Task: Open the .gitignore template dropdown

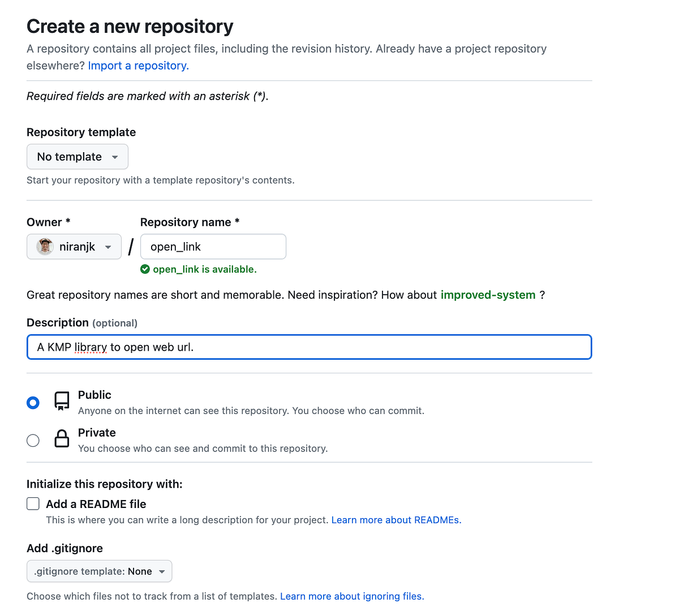Action: coord(99,571)
